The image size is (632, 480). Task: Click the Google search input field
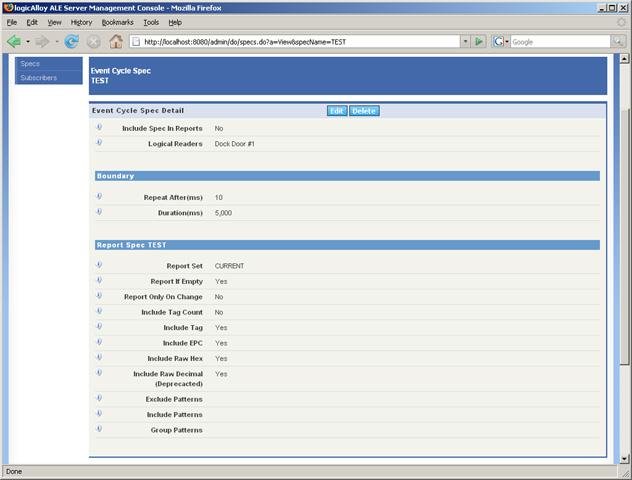pyautogui.click(x=560, y=42)
